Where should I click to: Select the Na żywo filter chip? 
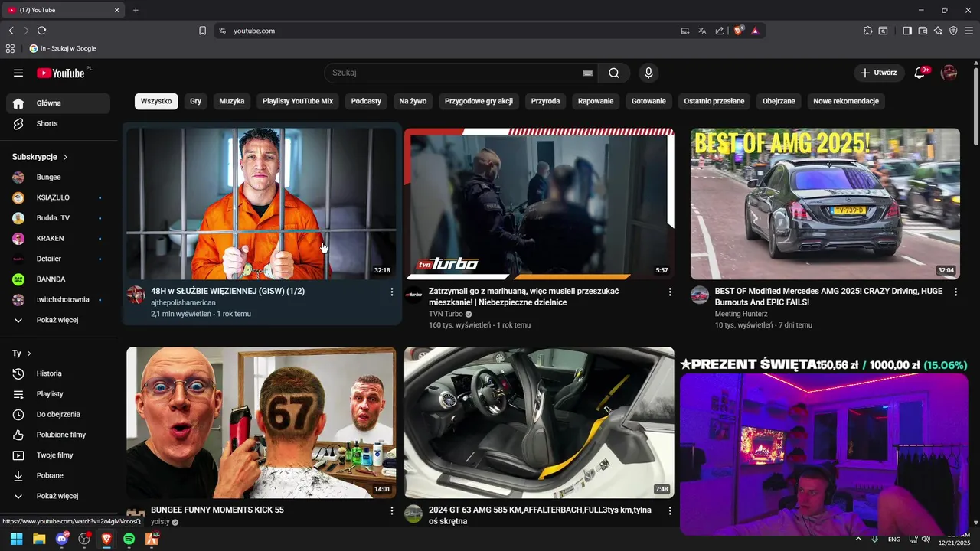click(413, 101)
